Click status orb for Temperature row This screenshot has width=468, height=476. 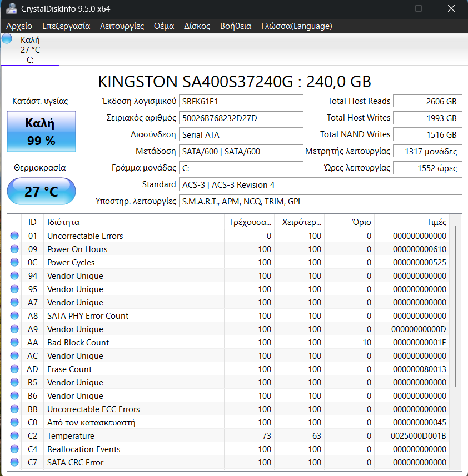click(14, 435)
